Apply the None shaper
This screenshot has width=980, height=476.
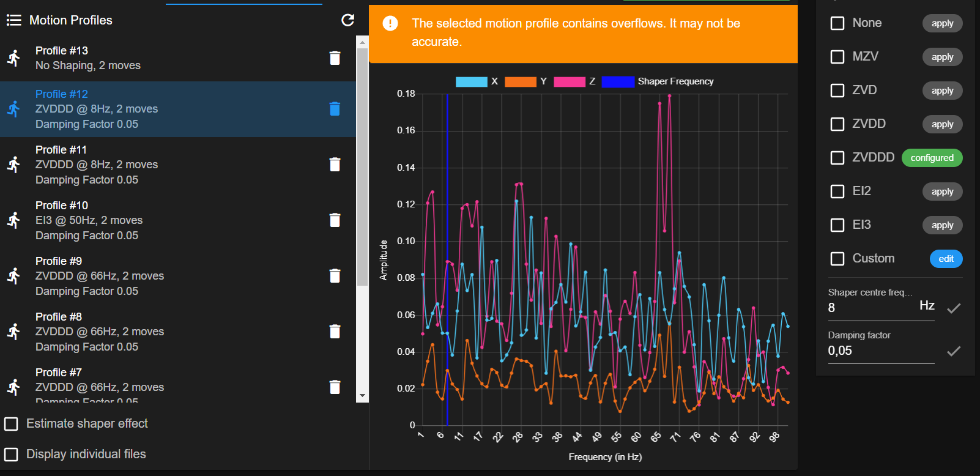pyautogui.click(x=942, y=23)
